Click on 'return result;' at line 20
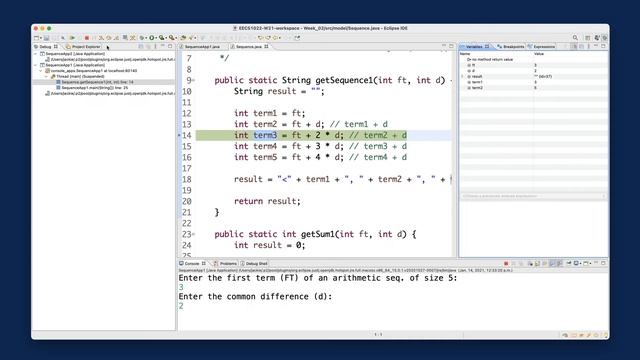The image size is (640, 360). 267,201
